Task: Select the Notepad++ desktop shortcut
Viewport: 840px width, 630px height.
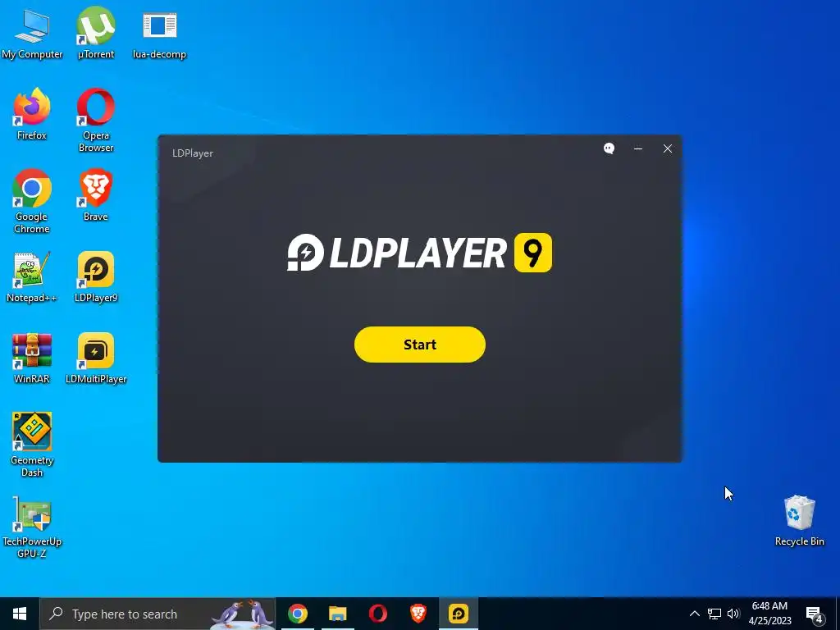Action: pyautogui.click(x=32, y=277)
